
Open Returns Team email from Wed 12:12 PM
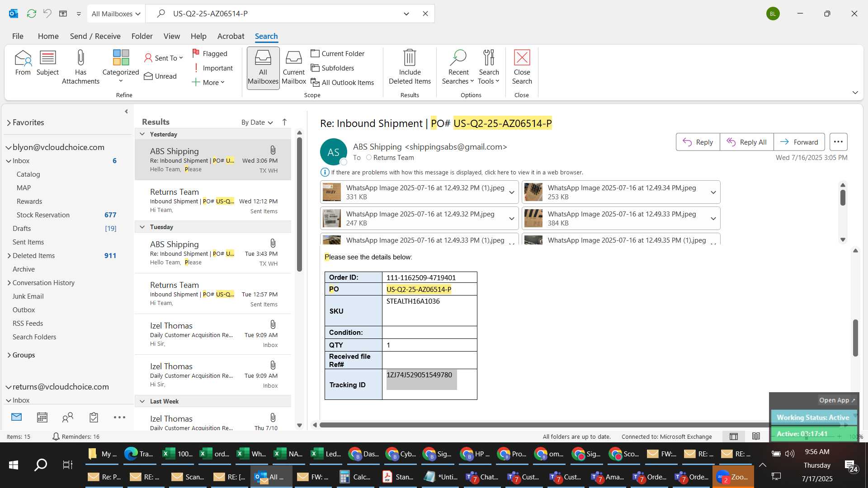coord(213,201)
